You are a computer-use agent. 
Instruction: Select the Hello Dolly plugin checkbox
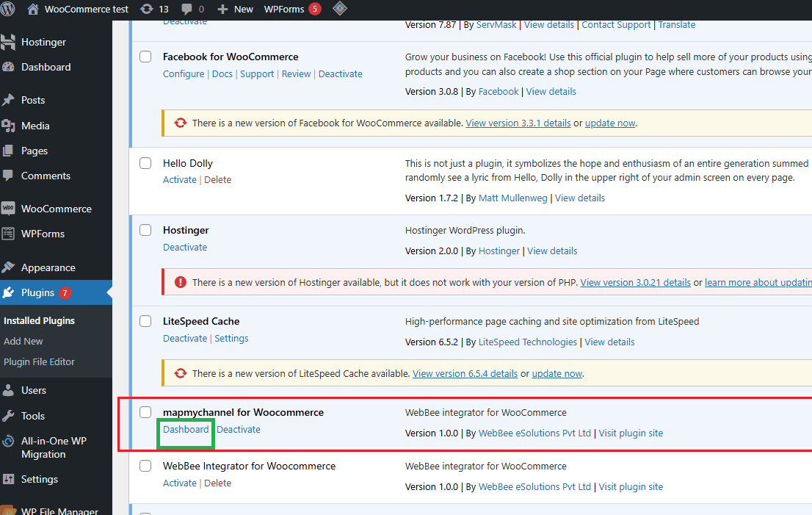[145, 163]
